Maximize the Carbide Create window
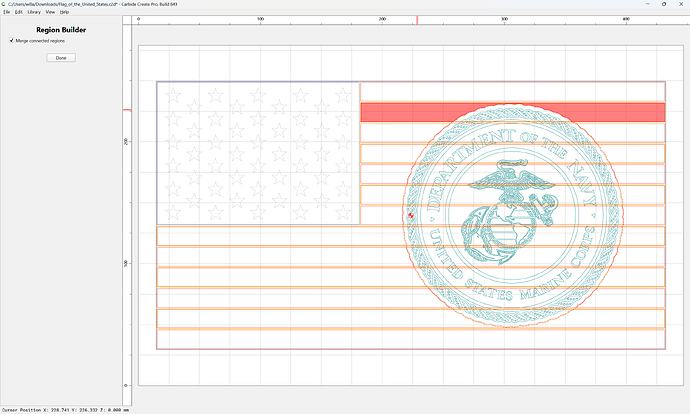The height and width of the screenshot is (414, 690). 664,4
